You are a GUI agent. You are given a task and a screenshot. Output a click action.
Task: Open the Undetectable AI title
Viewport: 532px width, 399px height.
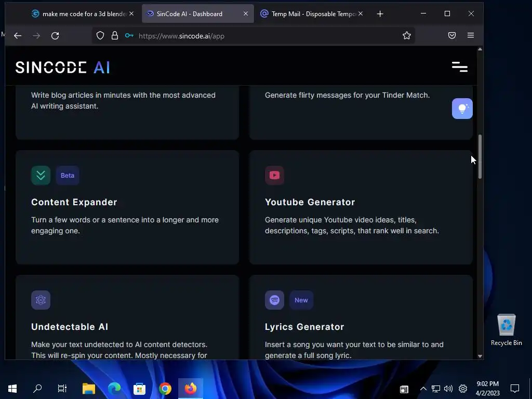(70, 327)
